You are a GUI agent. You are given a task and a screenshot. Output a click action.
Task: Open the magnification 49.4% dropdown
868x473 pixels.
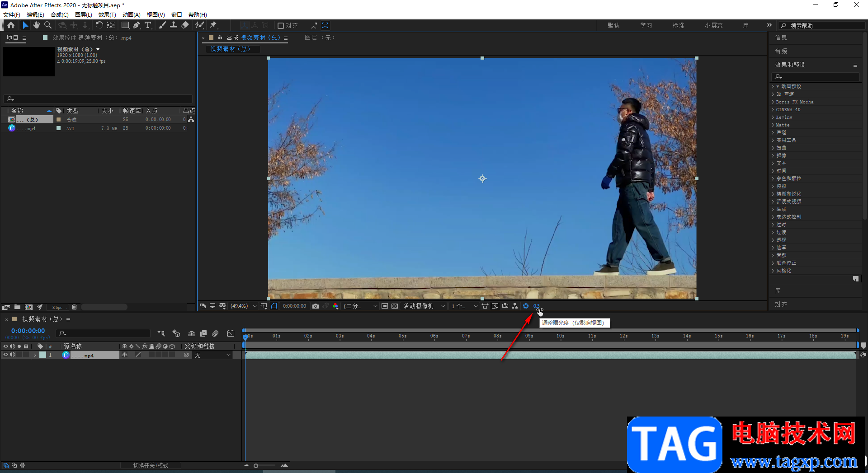[243, 306]
